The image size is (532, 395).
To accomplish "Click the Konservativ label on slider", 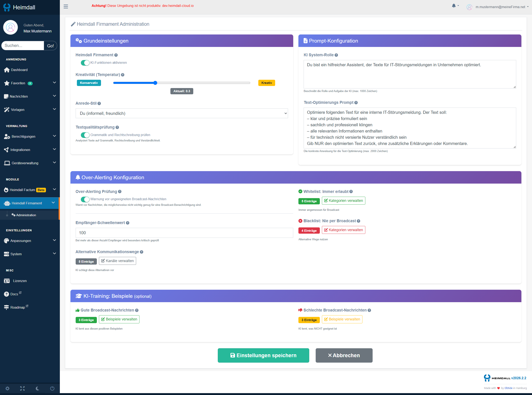I will click(89, 83).
